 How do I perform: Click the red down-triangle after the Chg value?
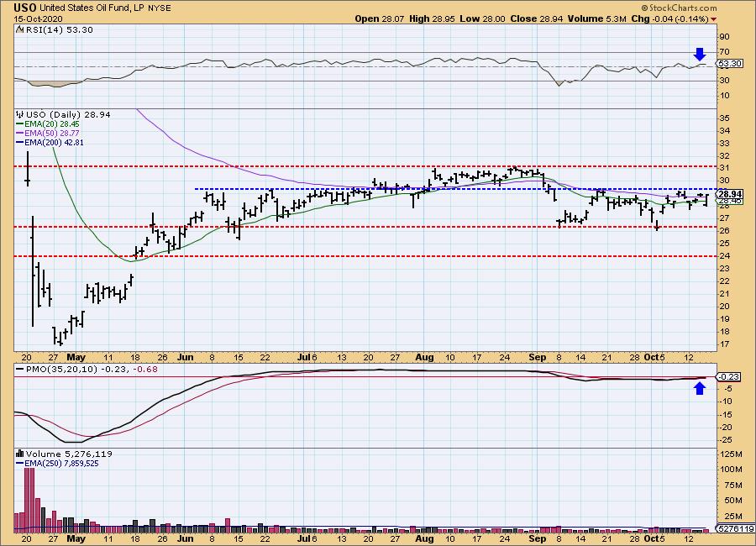[x=713, y=19]
